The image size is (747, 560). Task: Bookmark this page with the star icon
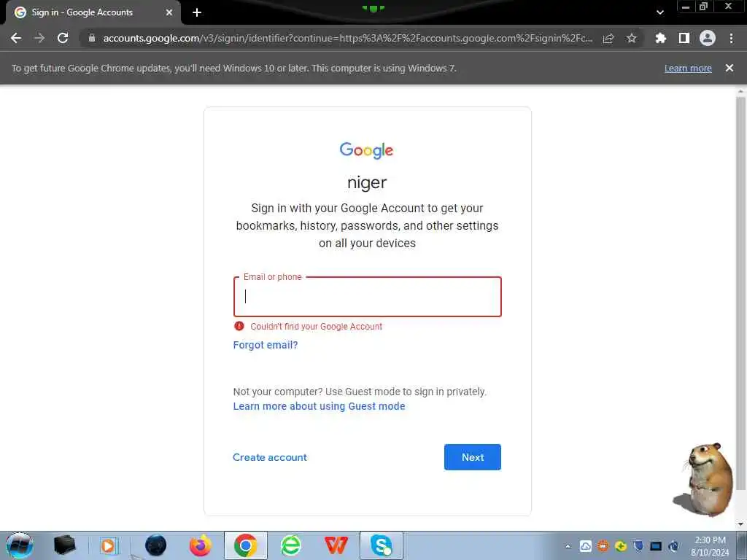tap(632, 38)
